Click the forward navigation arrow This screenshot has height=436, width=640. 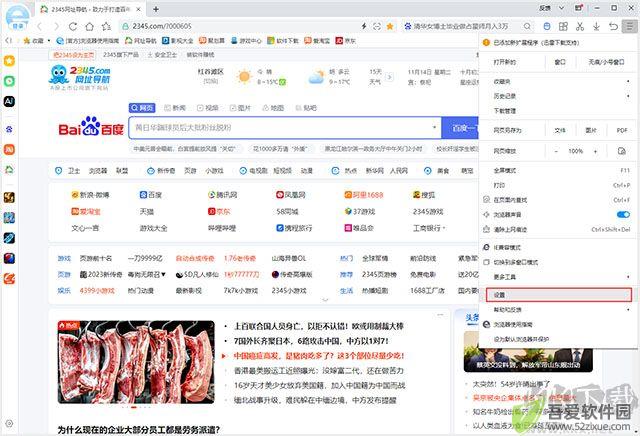[x=56, y=27]
